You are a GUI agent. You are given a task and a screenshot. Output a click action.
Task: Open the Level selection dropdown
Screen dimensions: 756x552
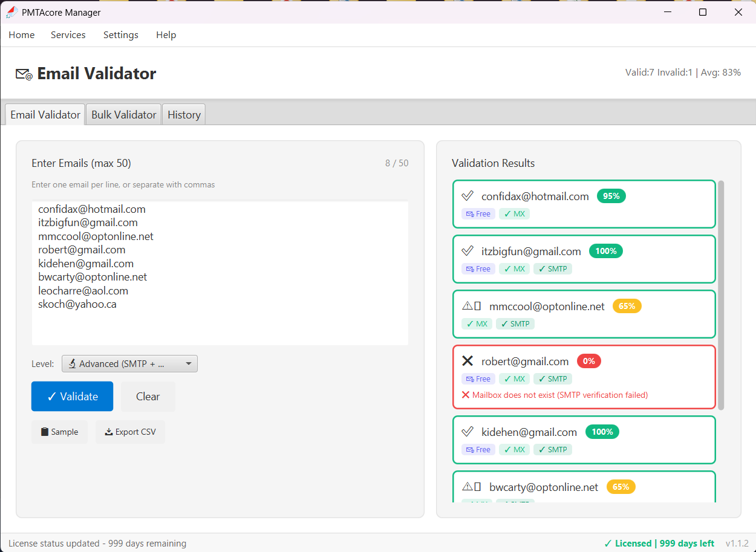click(x=129, y=363)
